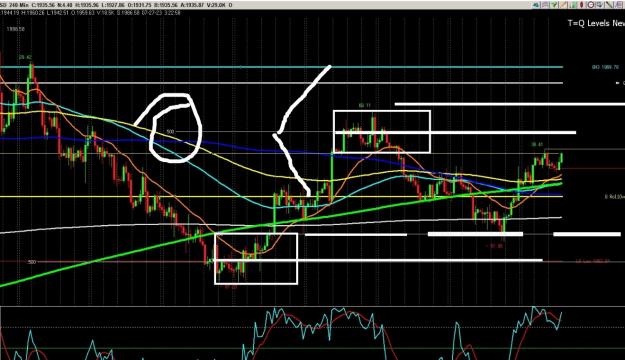
Task: Click the dark red oval toolbar icon
Action: pyautogui.click(x=582, y=5)
